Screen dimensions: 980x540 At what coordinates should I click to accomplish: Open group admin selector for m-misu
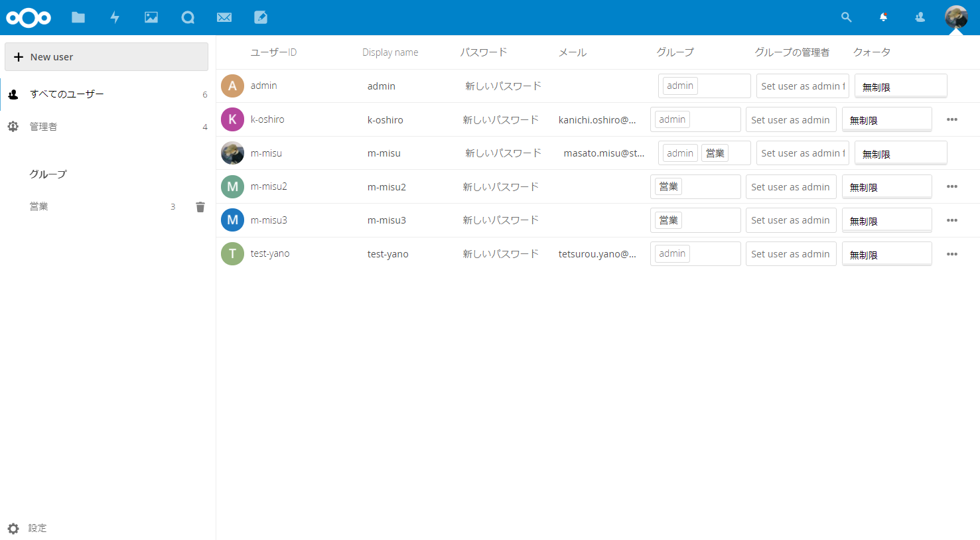tap(803, 153)
